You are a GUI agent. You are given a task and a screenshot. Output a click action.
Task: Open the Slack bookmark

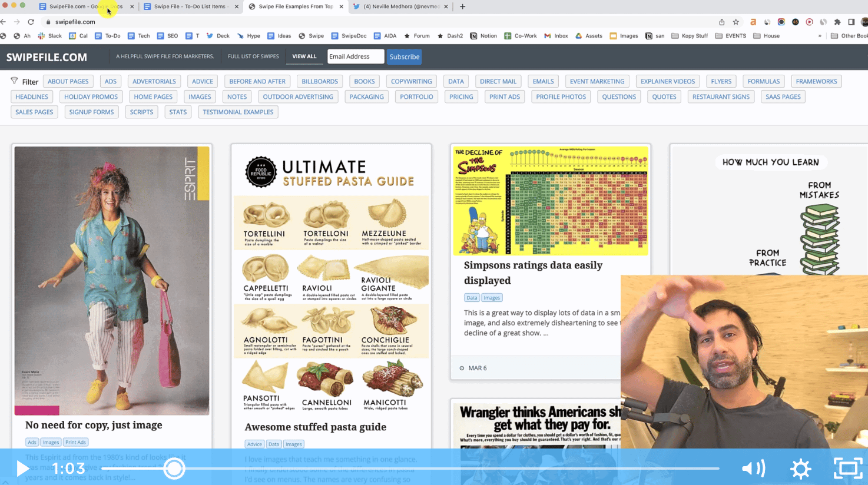tap(49, 36)
